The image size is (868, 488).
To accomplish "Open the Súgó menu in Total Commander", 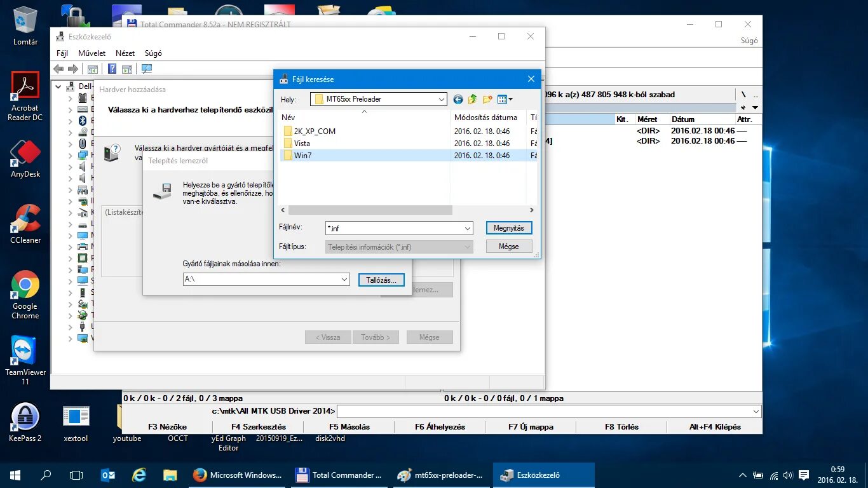I will coord(749,41).
